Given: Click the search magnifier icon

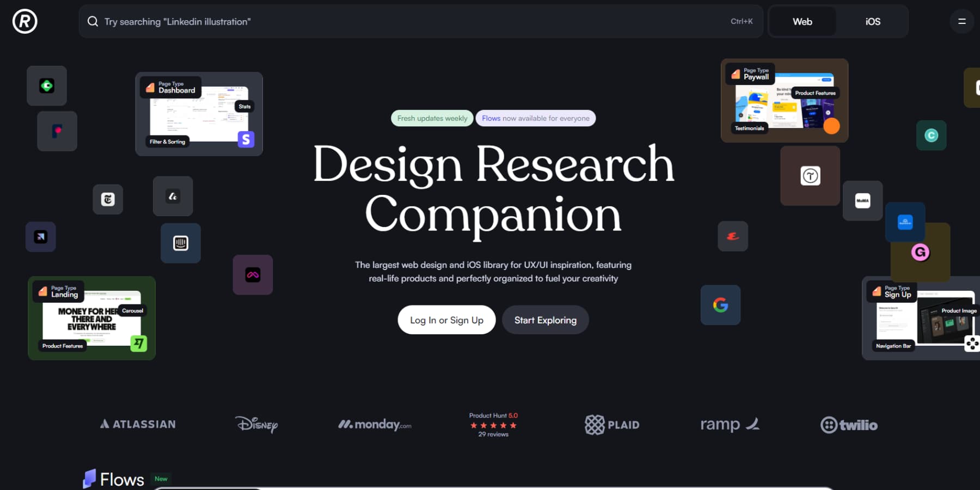Looking at the screenshot, I should [93, 21].
